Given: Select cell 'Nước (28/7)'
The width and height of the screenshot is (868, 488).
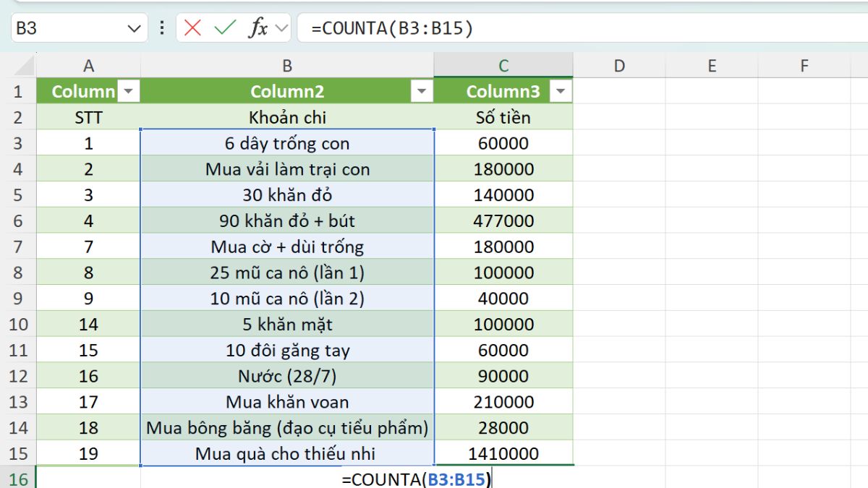Looking at the screenshot, I should [287, 376].
